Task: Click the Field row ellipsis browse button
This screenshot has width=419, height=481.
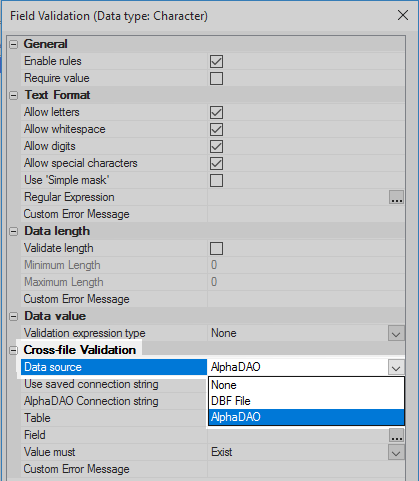Action: click(396, 435)
